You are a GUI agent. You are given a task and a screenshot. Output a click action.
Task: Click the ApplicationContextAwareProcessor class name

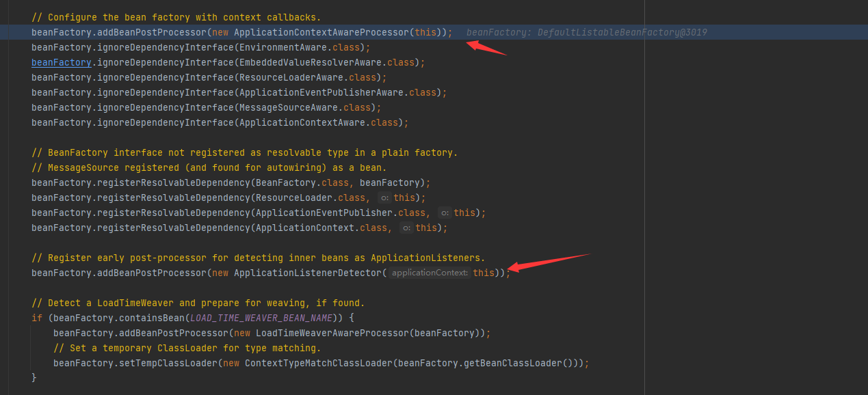click(x=321, y=32)
